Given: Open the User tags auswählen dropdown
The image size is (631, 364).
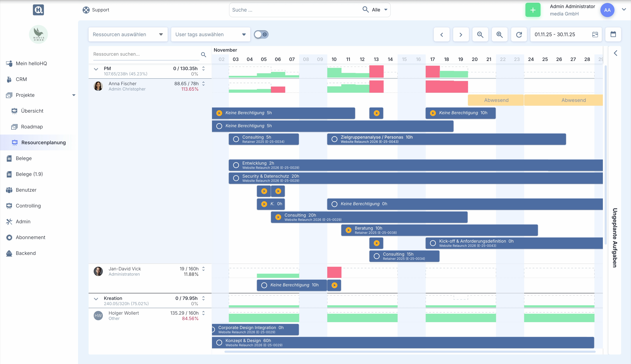Looking at the screenshot, I should pos(210,34).
